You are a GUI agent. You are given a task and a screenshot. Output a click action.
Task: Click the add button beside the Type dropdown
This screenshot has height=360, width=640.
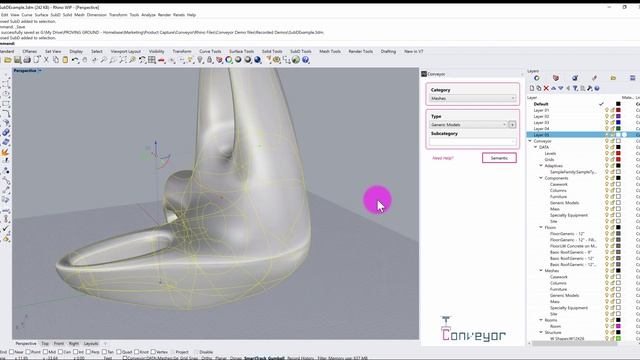(512, 124)
